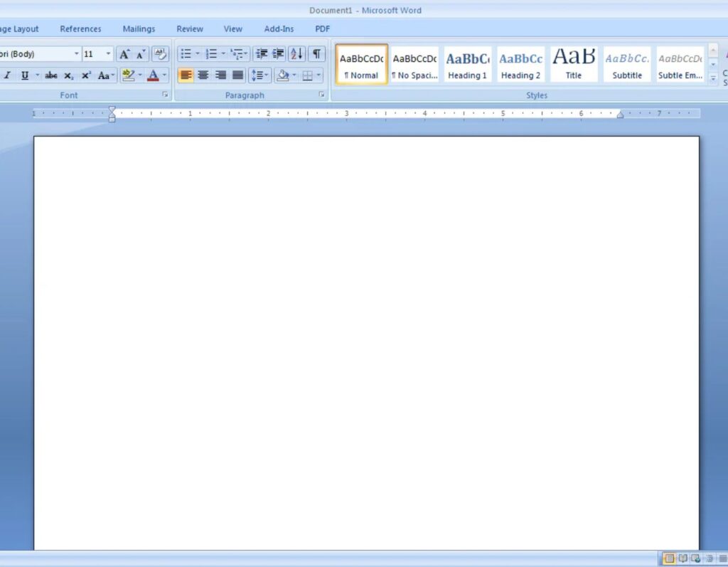The width and height of the screenshot is (728, 567).
Task: Toggle italic formatting
Action: [7, 75]
